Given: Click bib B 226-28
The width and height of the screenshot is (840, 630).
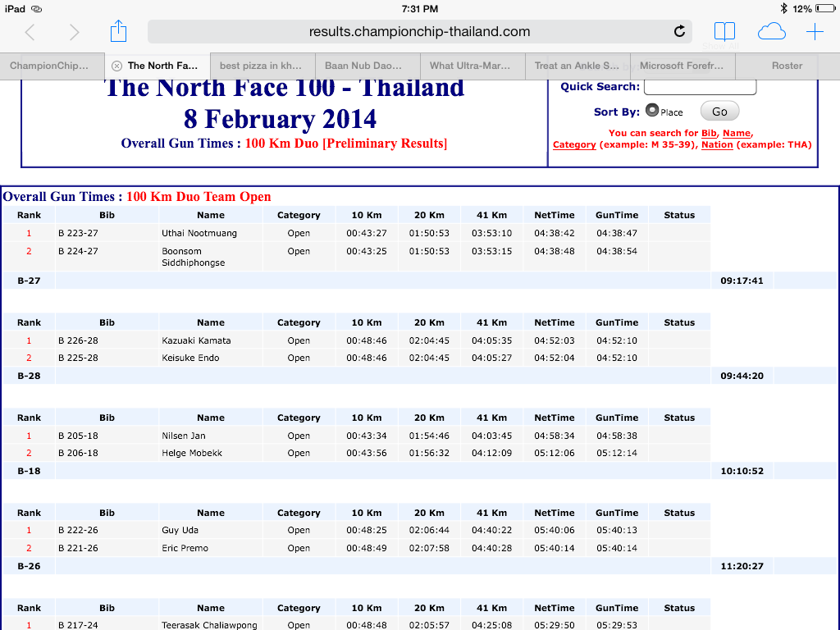Looking at the screenshot, I should 78,340.
